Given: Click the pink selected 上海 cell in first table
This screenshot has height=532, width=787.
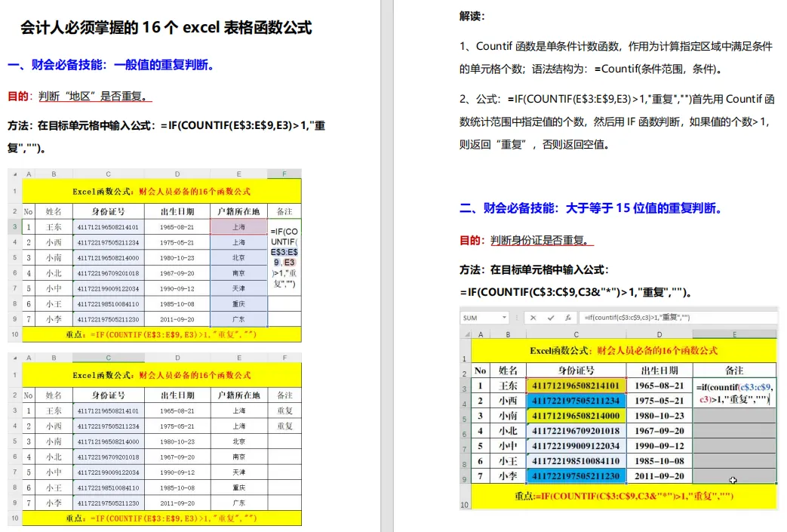Looking at the screenshot, I should [x=239, y=227].
